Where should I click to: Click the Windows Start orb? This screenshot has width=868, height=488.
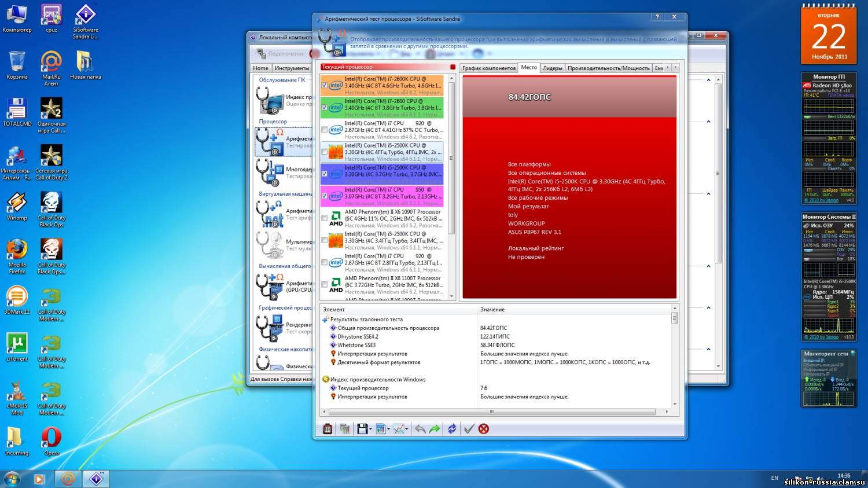pyautogui.click(x=12, y=479)
